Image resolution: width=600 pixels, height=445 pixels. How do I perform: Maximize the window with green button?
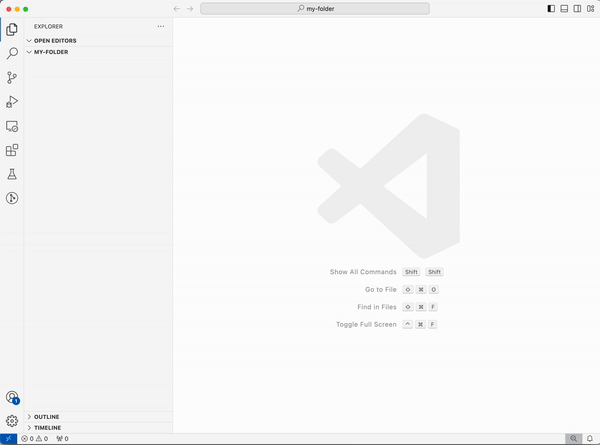tap(26, 9)
